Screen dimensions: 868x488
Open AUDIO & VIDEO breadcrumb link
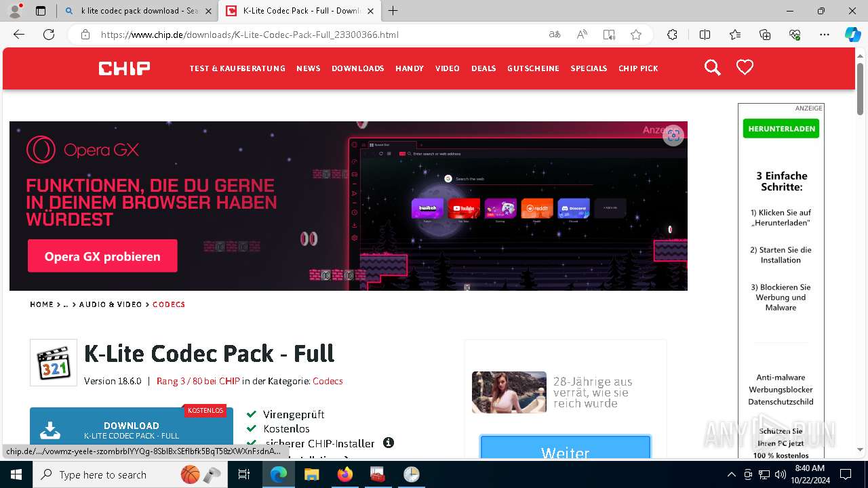tap(111, 304)
